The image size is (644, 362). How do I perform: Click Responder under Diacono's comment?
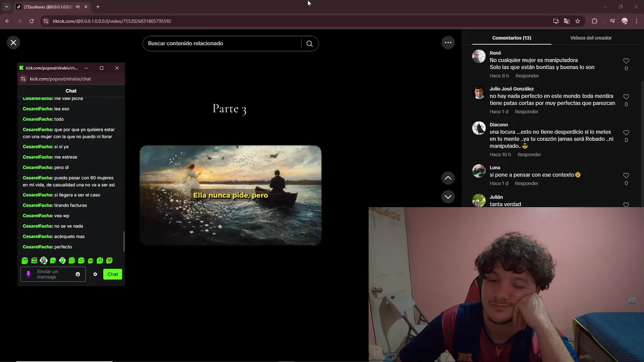point(529,154)
